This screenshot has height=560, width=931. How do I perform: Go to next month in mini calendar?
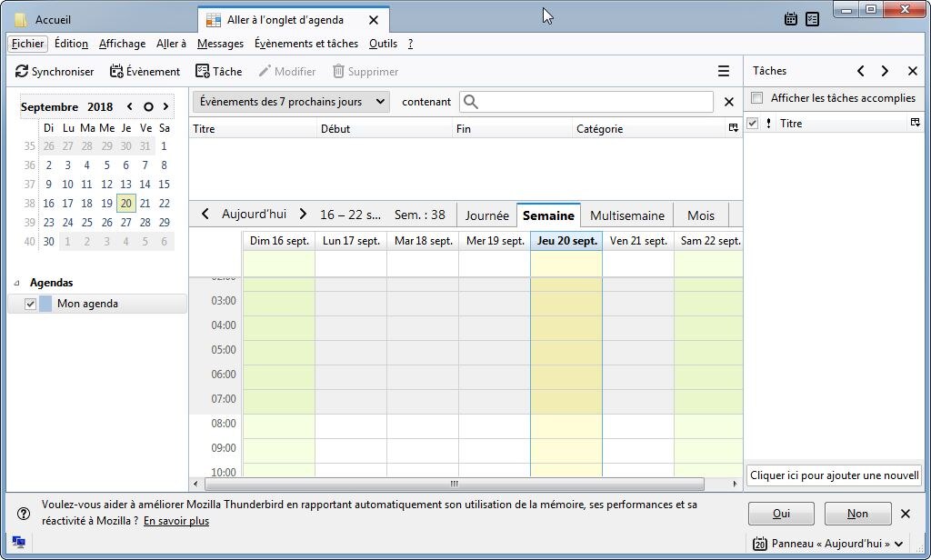(165, 107)
